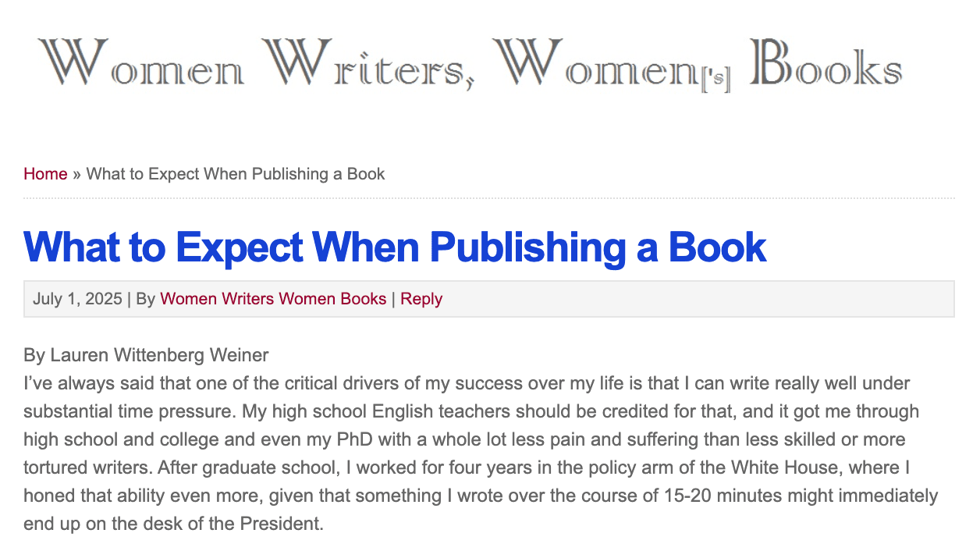Click the breadcrumb text of the current article
Viewport: 980px width, 551px height.
236,173
